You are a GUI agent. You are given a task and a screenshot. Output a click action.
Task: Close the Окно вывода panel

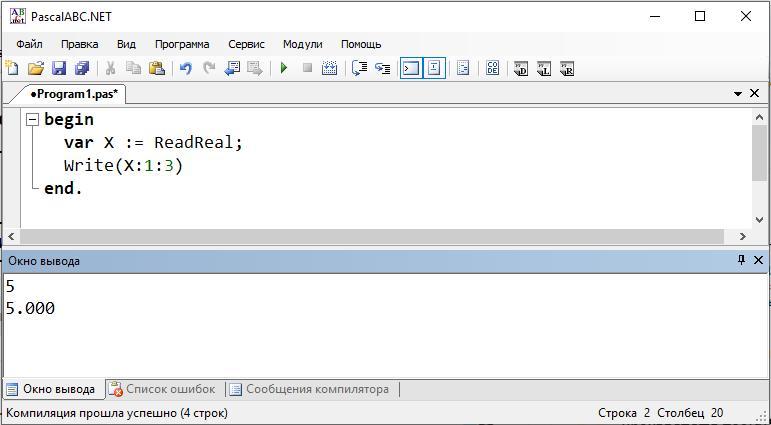coord(759,260)
